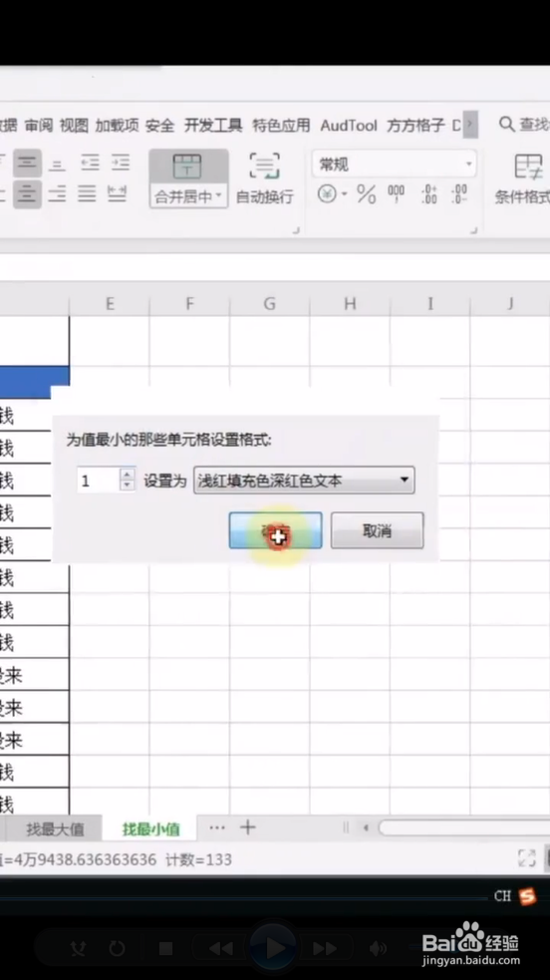Click the fast-forward button in player
Image resolution: width=550 pixels, height=980 pixels.
pyautogui.click(x=325, y=949)
